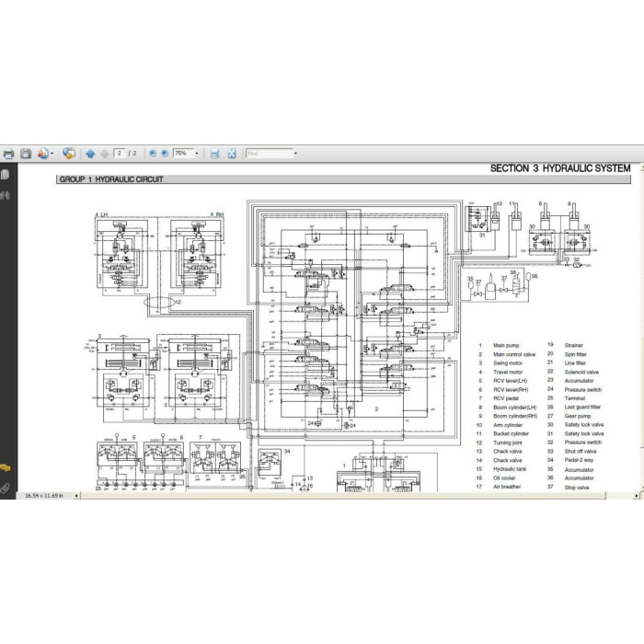
Task: Click the Create PDF online icon
Action: [x=42, y=154]
